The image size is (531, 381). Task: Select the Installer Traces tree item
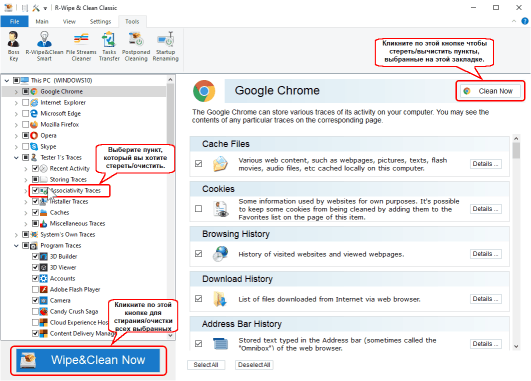pos(69,202)
